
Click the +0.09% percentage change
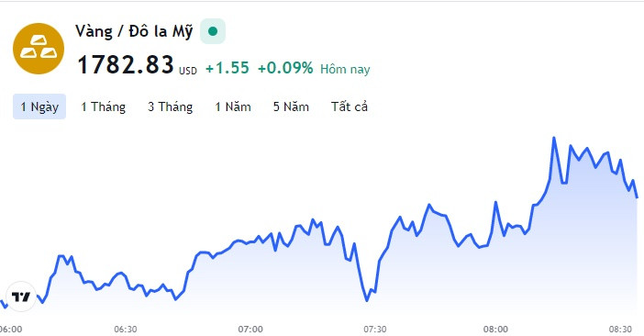pyautogui.click(x=285, y=68)
